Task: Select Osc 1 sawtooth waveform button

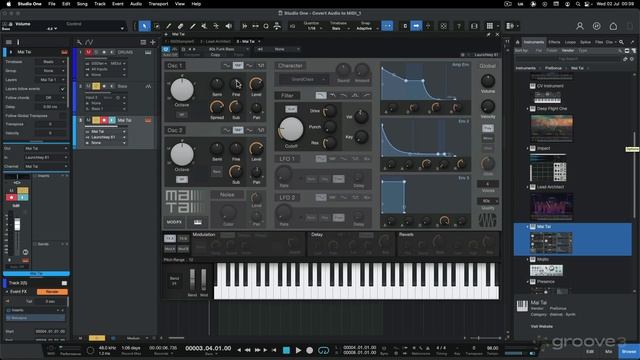Action: point(249,66)
